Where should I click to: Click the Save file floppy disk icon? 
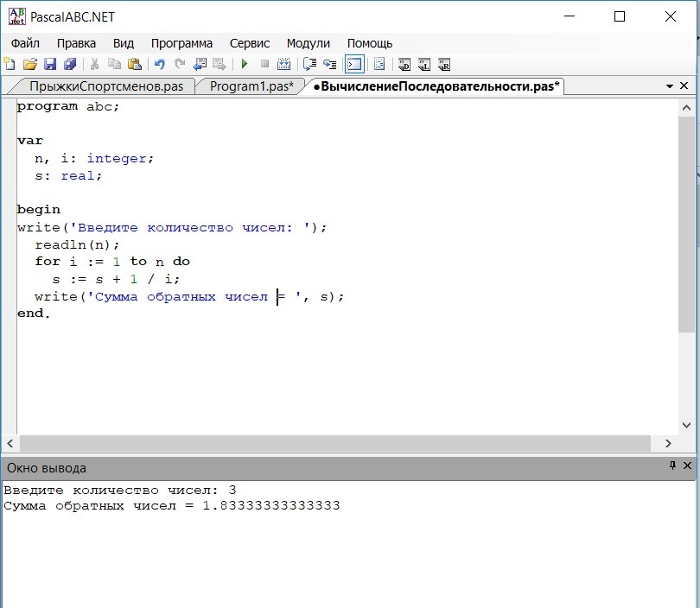(49, 64)
